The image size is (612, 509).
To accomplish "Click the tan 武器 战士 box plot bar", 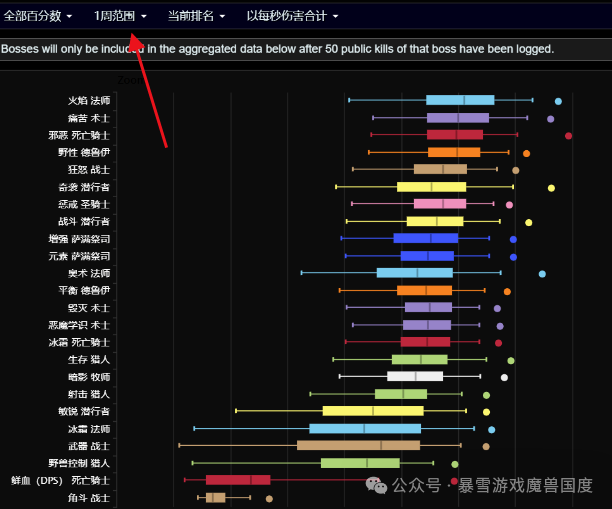I will pyautogui.click(x=358, y=446).
